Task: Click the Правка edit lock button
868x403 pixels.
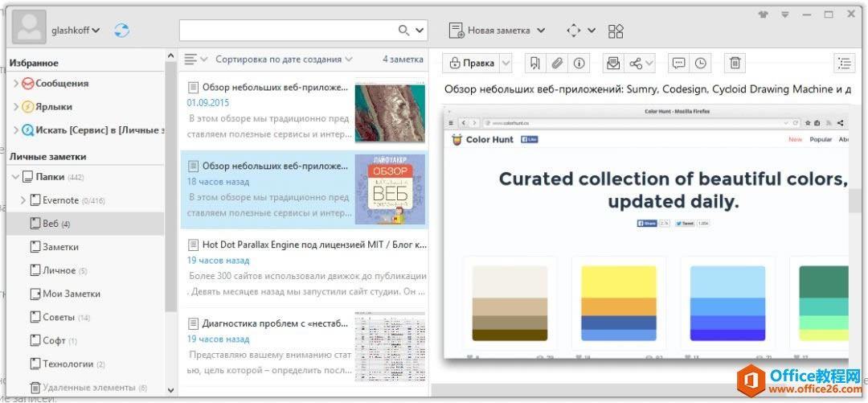Action: [x=473, y=64]
